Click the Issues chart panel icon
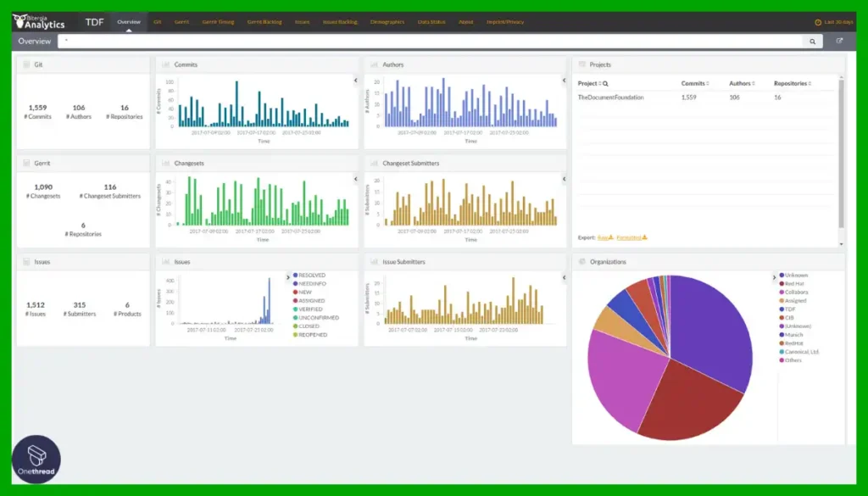 [x=165, y=262]
